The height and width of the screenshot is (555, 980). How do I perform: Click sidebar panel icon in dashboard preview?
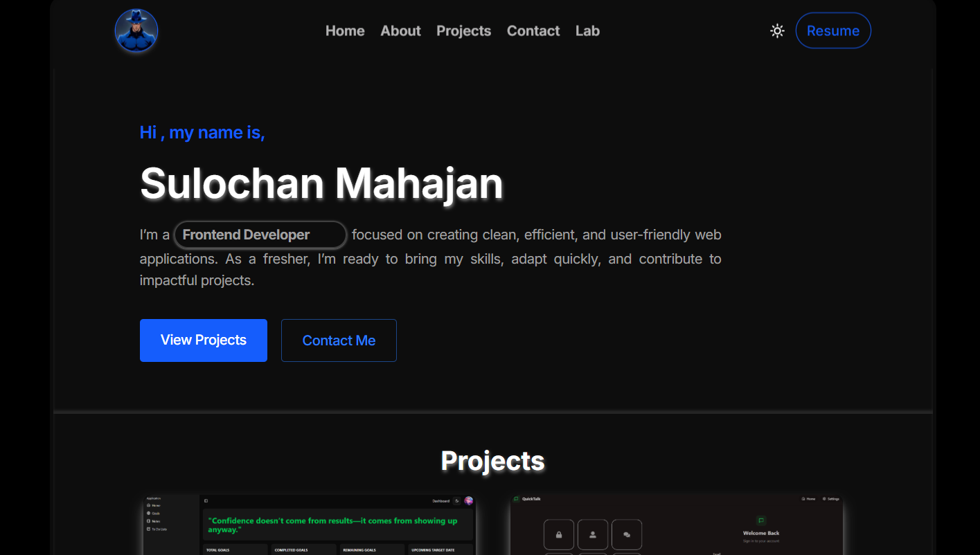coord(206,501)
